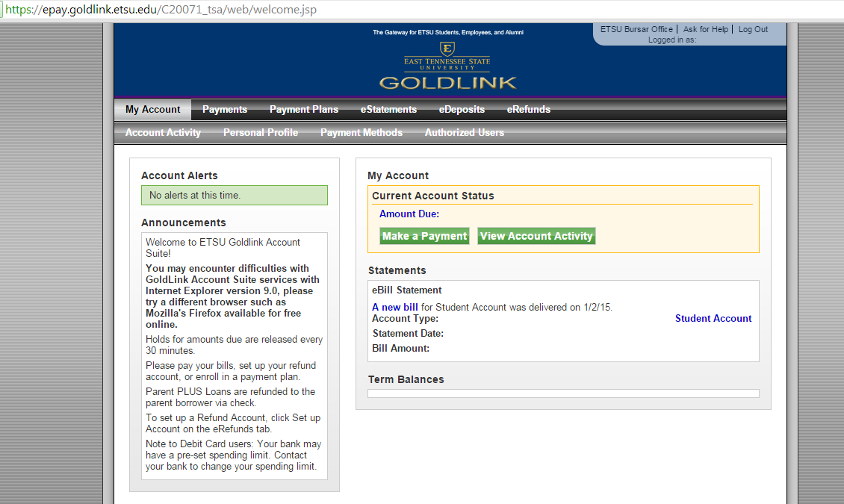Open the My Account tab

click(x=152, y=110)
